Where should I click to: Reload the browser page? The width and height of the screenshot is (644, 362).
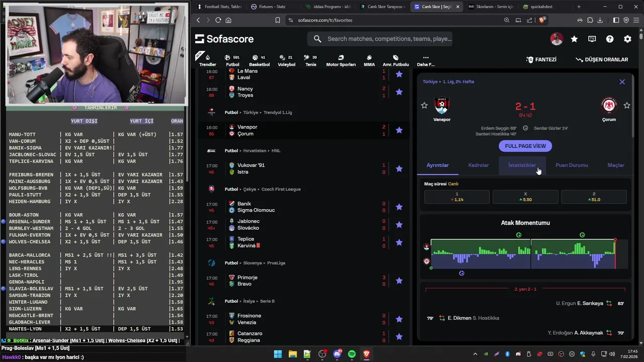pyautogui.click(x=218, y=20)
